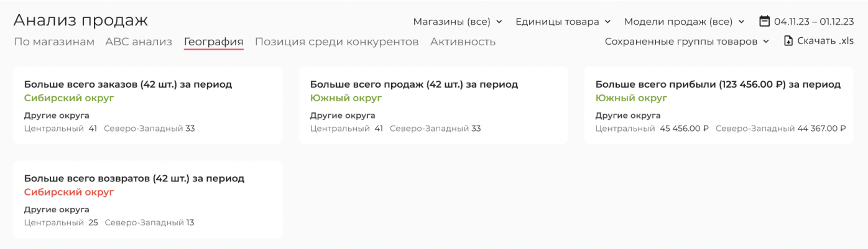Expand the Магазины (все) dropdown
The height and width of the screenshot is (249, 868).
(x=458, y=22)
